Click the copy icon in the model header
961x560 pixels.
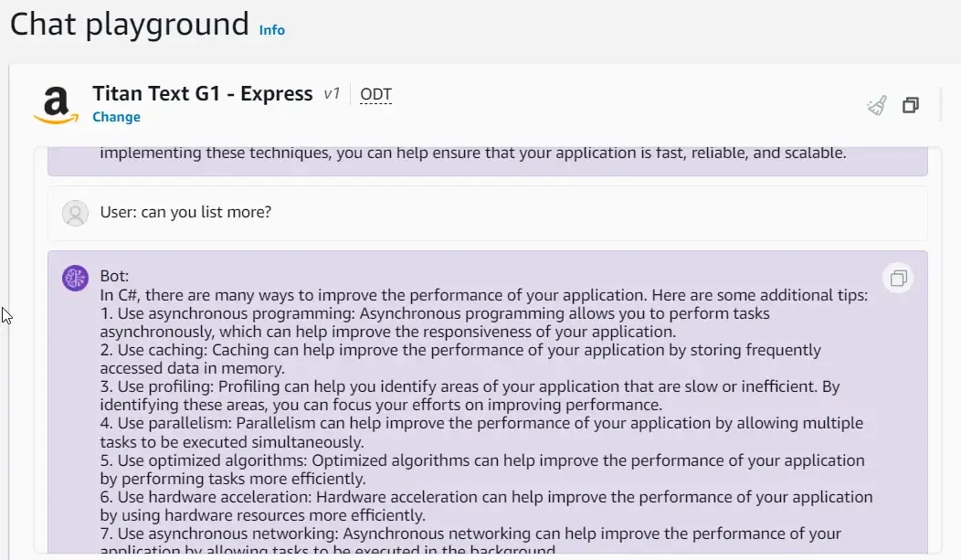point(910,105)
